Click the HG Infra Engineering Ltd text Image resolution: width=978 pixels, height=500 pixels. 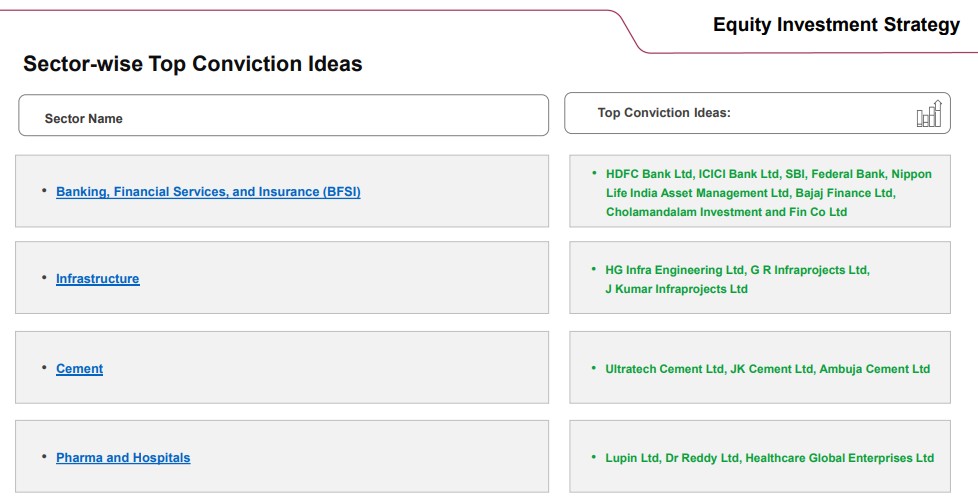[676, 270]
